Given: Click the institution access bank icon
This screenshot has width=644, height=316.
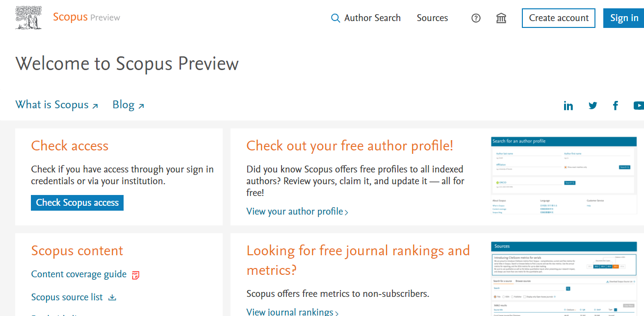Looking at the screenshot, I should coord(501,18).
